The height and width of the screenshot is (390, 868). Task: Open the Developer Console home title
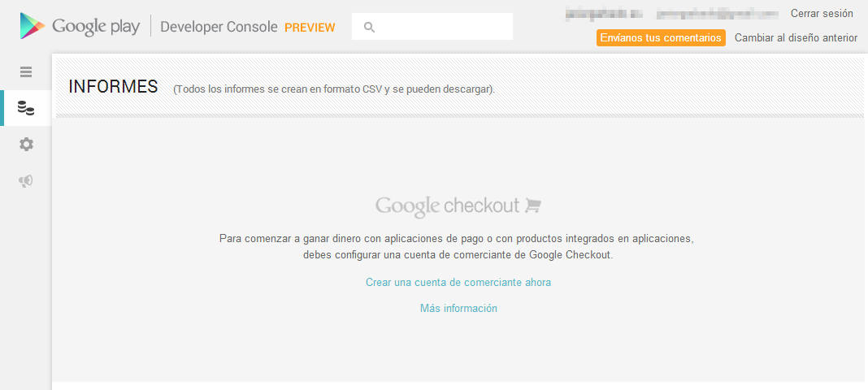tap(219, 27)
